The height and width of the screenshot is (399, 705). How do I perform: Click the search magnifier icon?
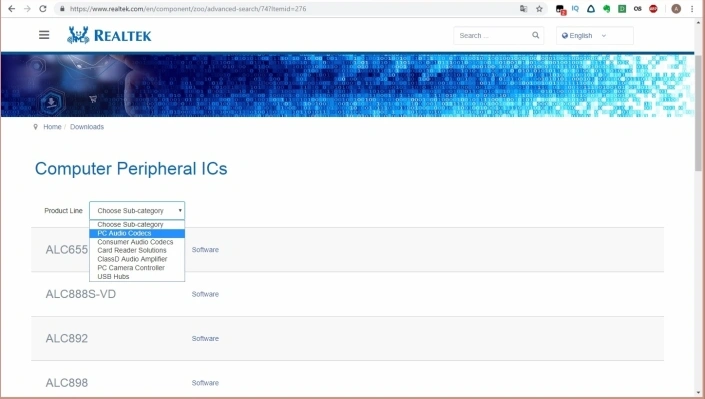535,35
